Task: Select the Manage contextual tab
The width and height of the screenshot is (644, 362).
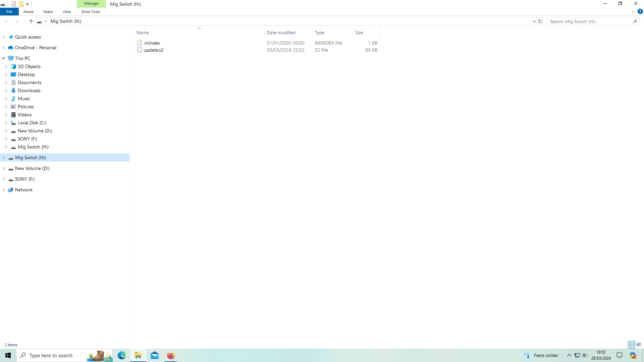Action: tap(91, 4)
